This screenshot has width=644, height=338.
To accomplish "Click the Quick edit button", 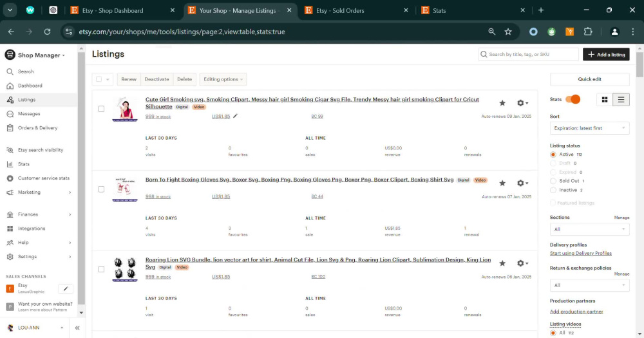I will [589, 79].
